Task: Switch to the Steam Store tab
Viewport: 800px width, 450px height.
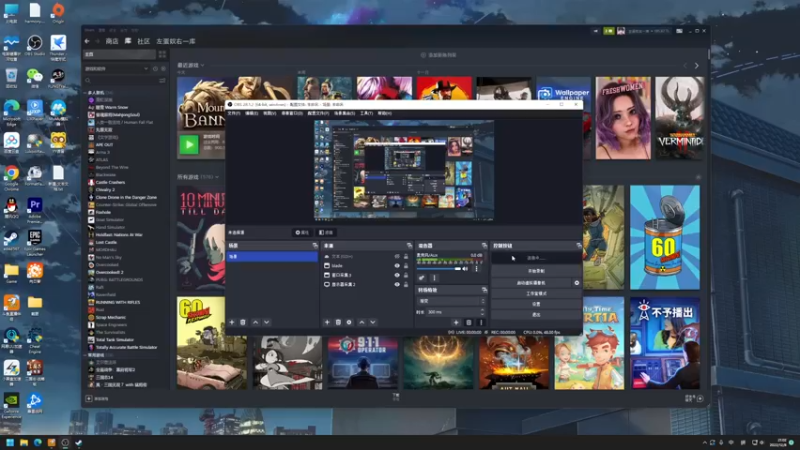Action: [x=112, y=41]
